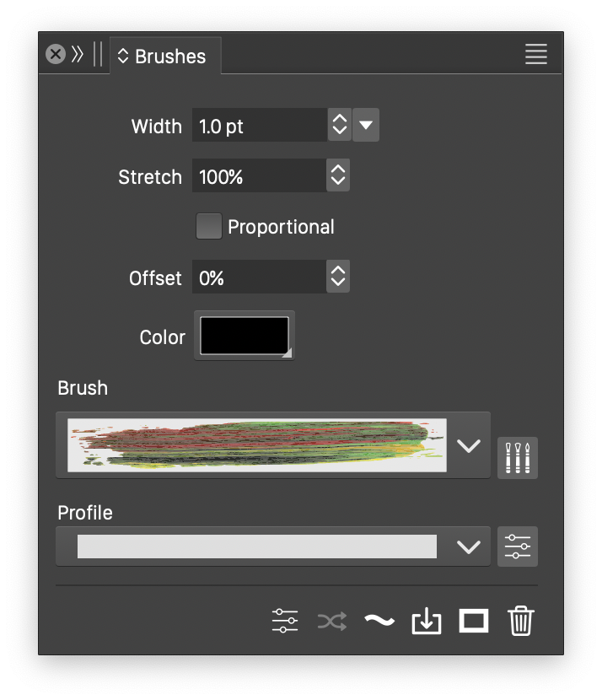This screenshot has height=700, width=602.
Task: Click the profile settings sliders icon
Action: [x=517, y=547]
